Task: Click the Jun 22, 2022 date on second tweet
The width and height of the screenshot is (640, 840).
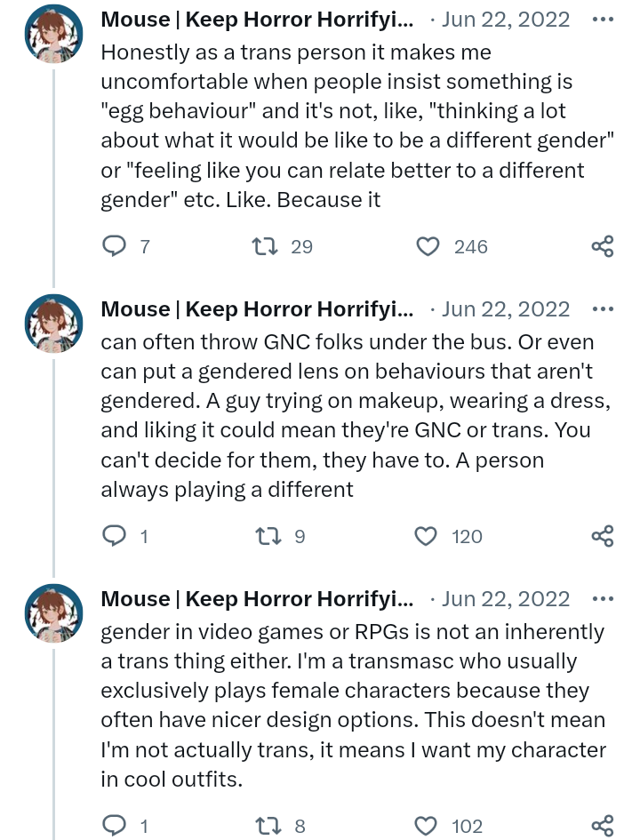Action: (505, 309)
